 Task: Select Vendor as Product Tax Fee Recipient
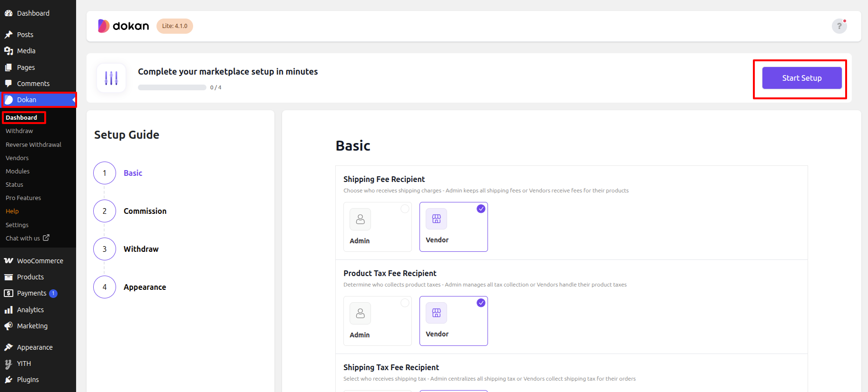[x=453, y=321]
